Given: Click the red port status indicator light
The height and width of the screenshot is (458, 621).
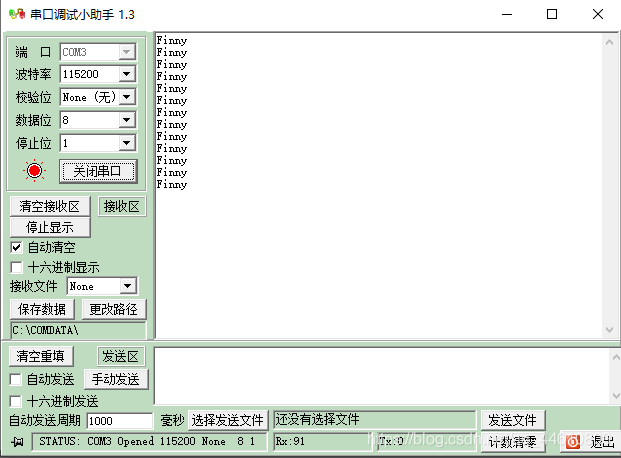Looking at the screenshot, I should 34,171.
